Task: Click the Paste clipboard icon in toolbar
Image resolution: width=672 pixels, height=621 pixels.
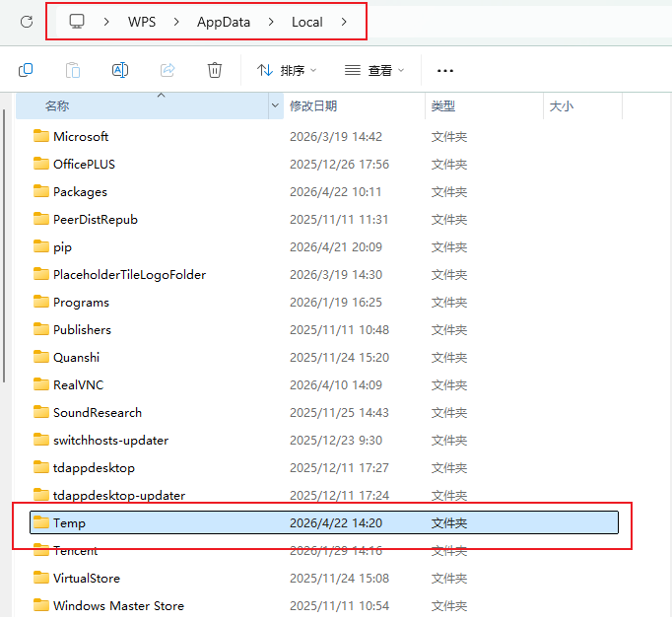Action: (x=73, y=70)
